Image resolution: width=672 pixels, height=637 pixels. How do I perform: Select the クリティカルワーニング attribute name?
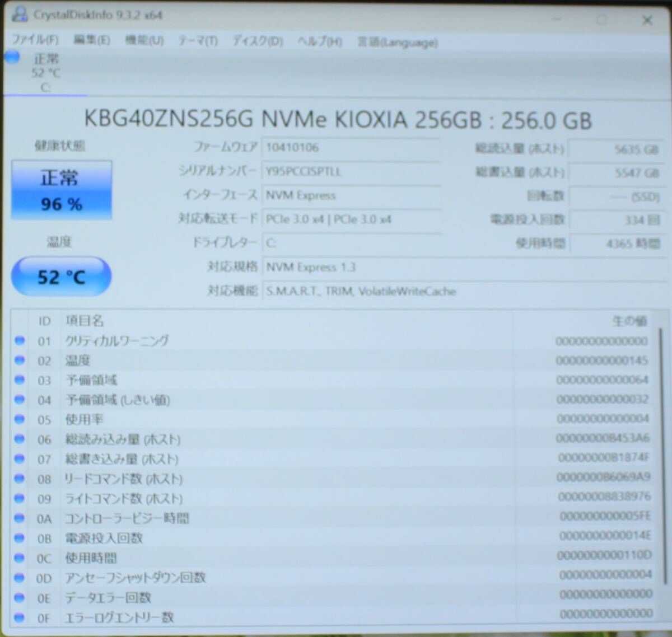point(116,340)
